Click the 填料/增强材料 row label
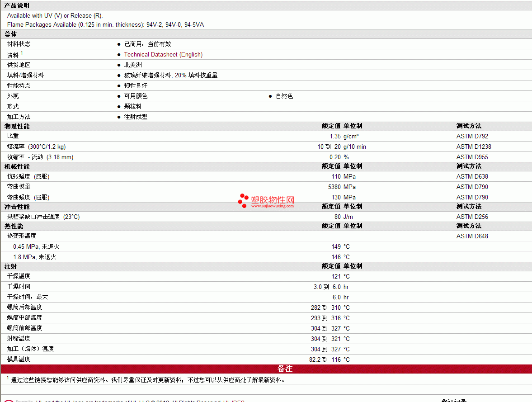This screenshot has height=402, width=532. pyautogui.click(x=25, y=76)
